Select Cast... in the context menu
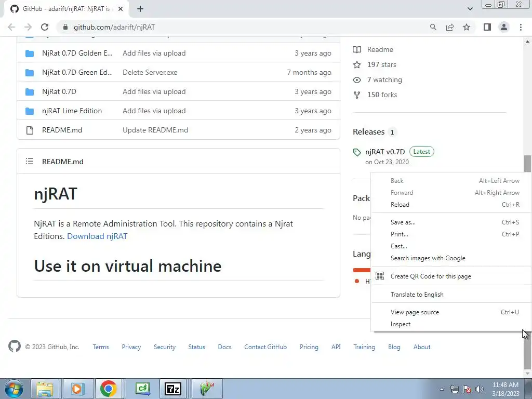 coord(451,246)
